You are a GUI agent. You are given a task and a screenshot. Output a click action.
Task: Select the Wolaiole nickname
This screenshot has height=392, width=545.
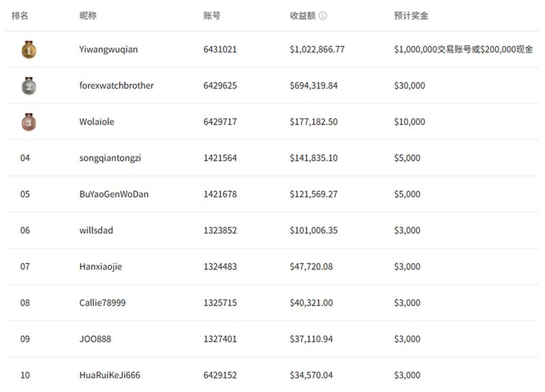click(x=97, y=122)
